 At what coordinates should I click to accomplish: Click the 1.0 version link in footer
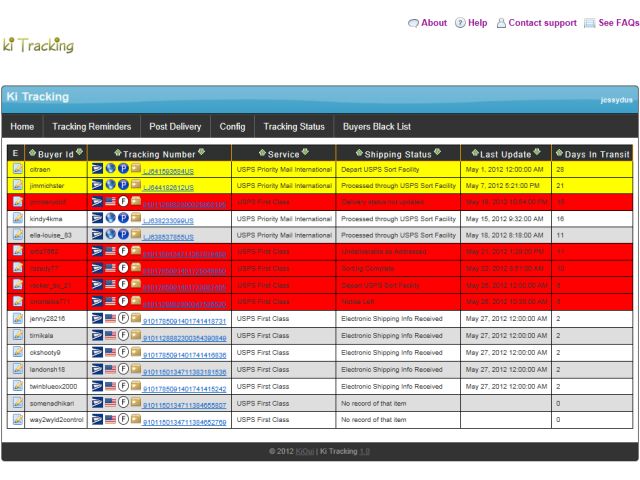tap(364, 451)
